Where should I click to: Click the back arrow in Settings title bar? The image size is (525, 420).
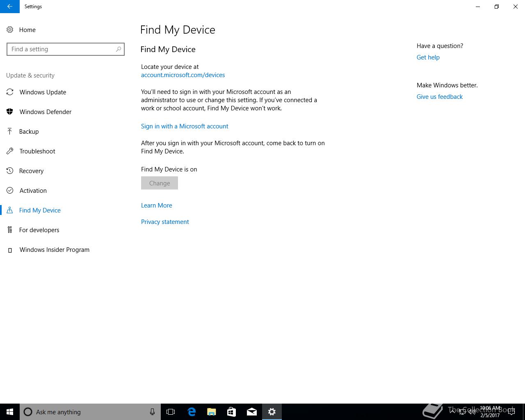pos(10,7)
